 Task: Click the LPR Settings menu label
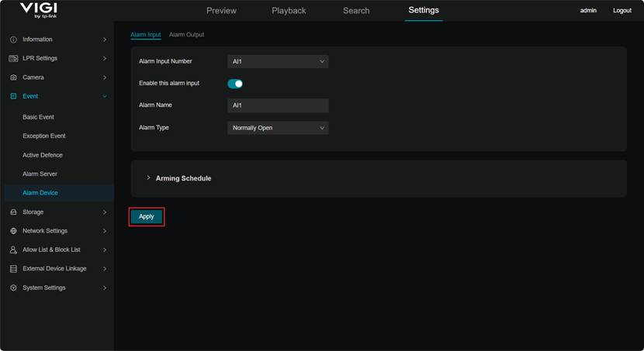tap(40, 58)
